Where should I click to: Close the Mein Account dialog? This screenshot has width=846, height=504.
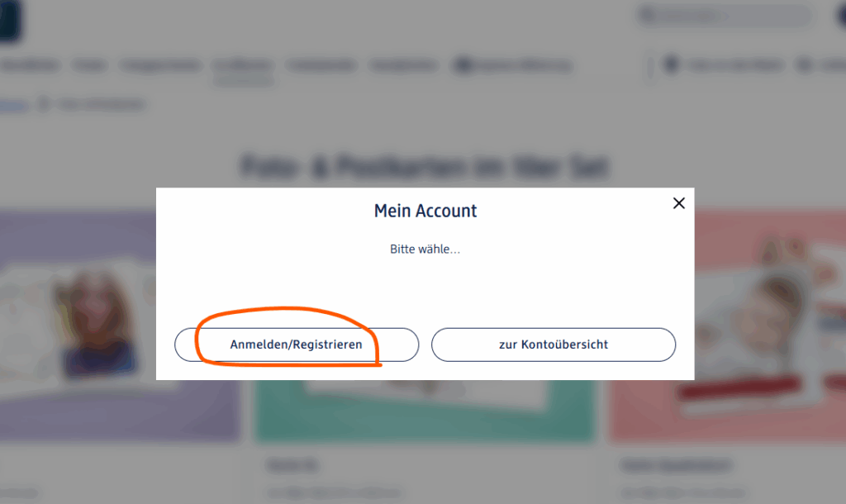click(679, 203)
